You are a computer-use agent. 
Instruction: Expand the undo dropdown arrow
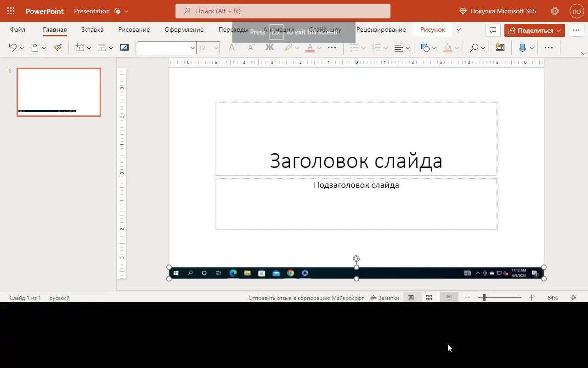(x=22, y=48)
